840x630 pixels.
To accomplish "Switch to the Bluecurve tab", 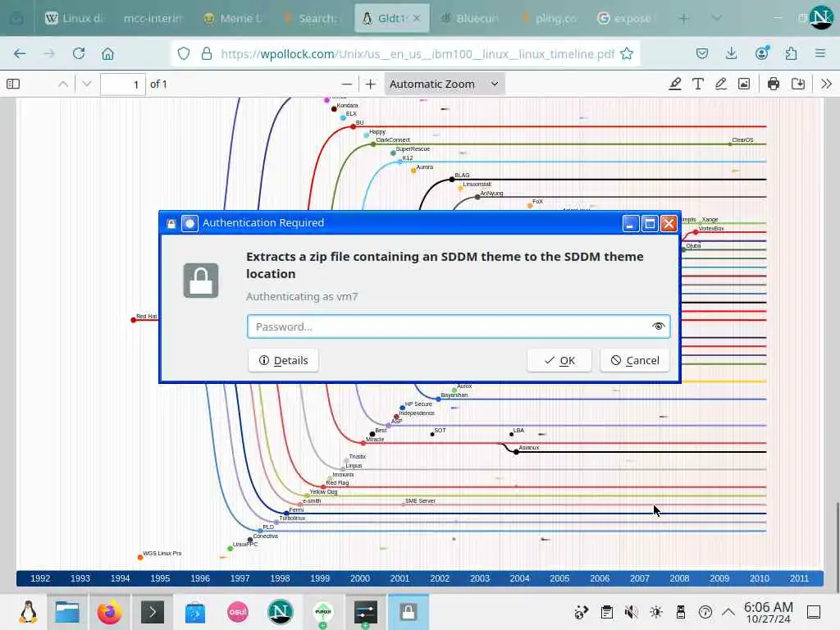I will point(470,18).
